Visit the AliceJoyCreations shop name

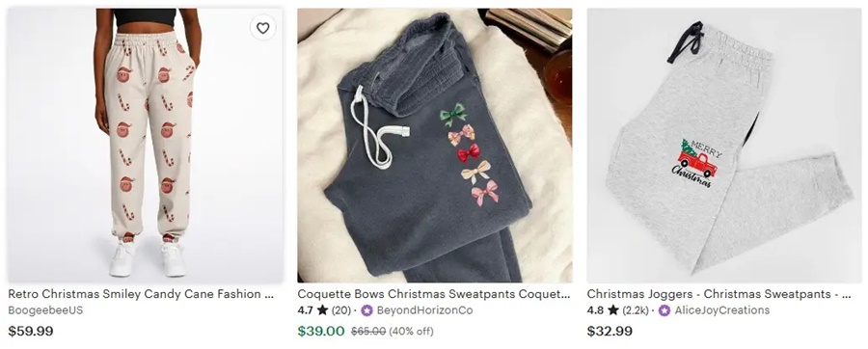point(721,310)
